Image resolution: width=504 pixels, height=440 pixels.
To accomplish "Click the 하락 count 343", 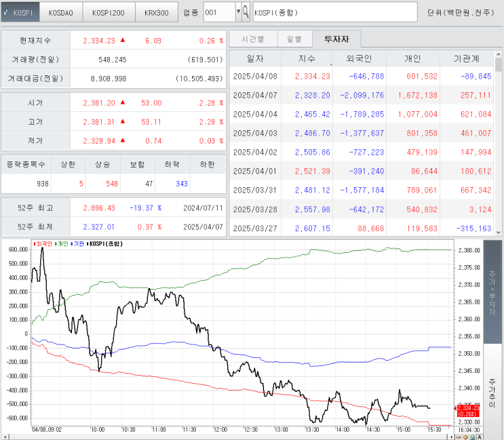I will click(182, 184).
